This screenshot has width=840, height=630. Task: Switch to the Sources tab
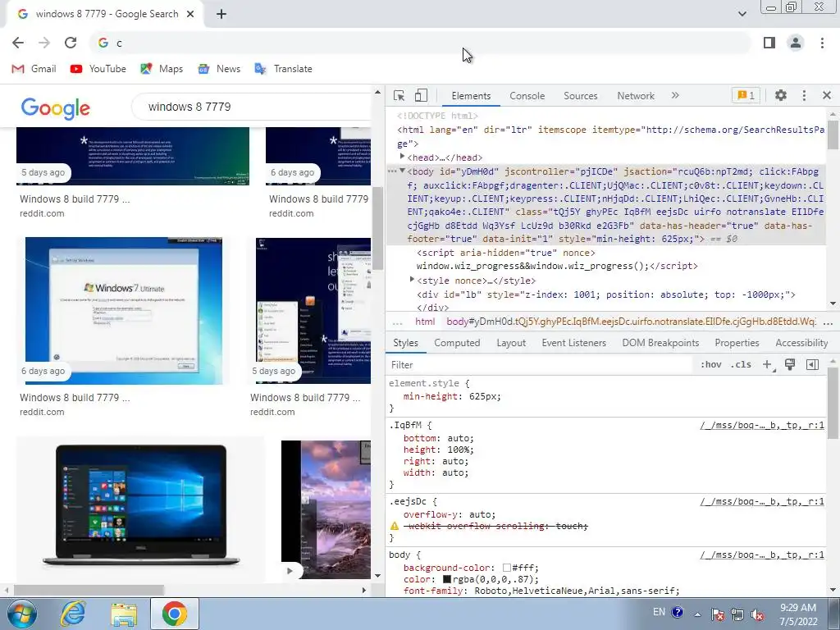(580, 96)
